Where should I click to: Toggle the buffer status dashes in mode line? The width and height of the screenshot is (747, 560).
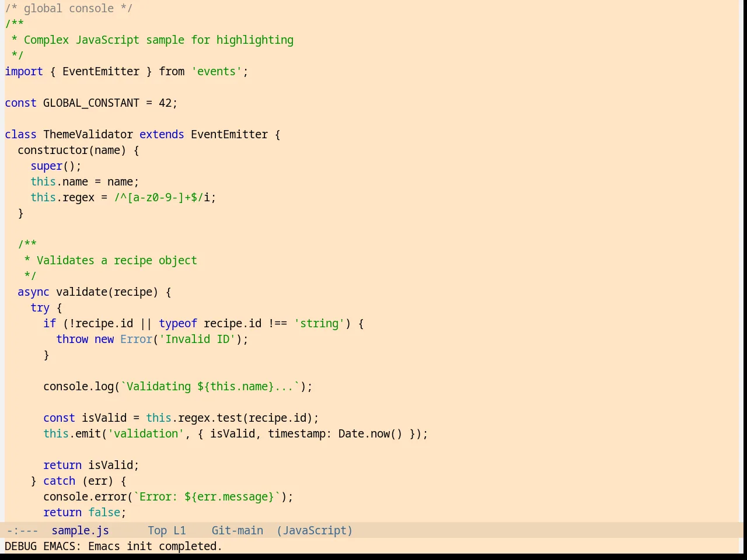pyautogui.click(x=22, y=530)
